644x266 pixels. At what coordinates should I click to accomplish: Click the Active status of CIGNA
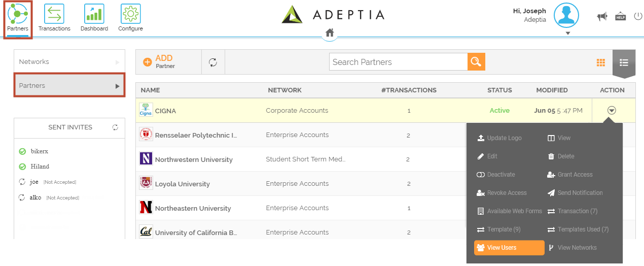click(499, 110)
